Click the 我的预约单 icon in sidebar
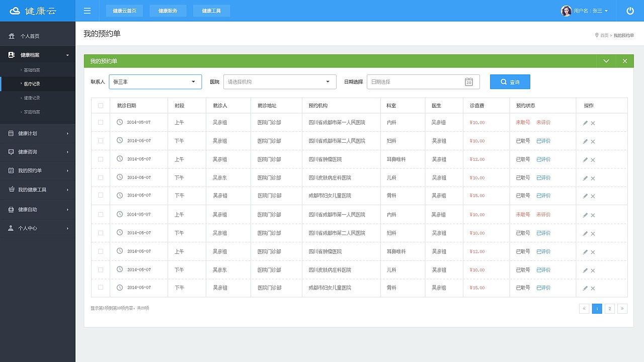Viewport: 644px width, 362px height. coord(11,170)
